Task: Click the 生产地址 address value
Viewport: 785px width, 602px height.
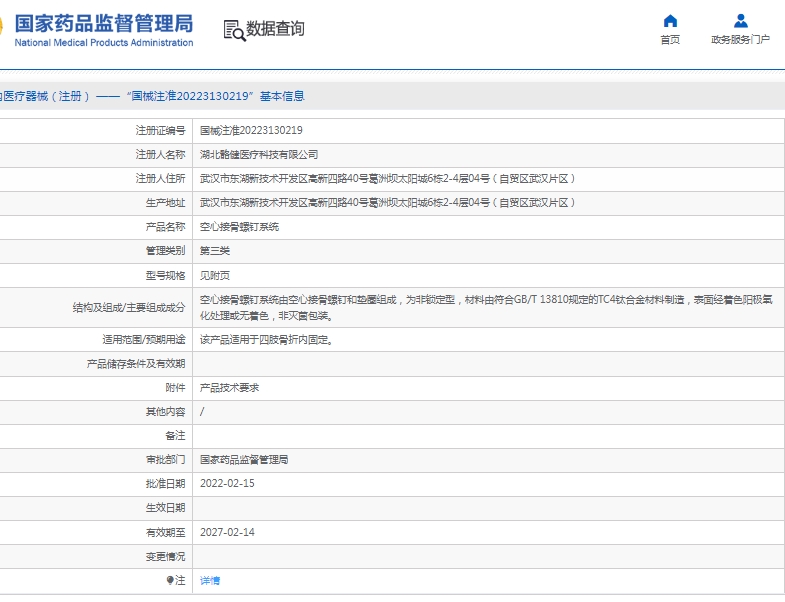Action: (387, 203)
